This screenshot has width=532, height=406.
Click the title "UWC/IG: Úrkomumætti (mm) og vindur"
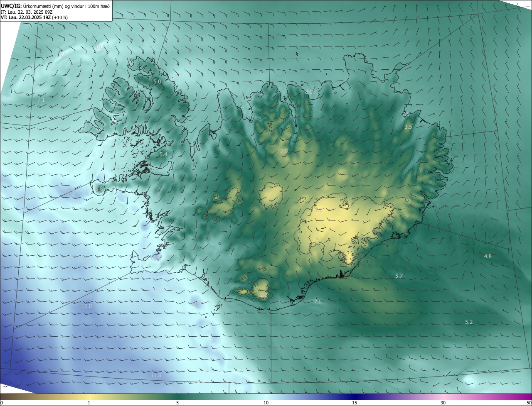[x=55, y=5]
